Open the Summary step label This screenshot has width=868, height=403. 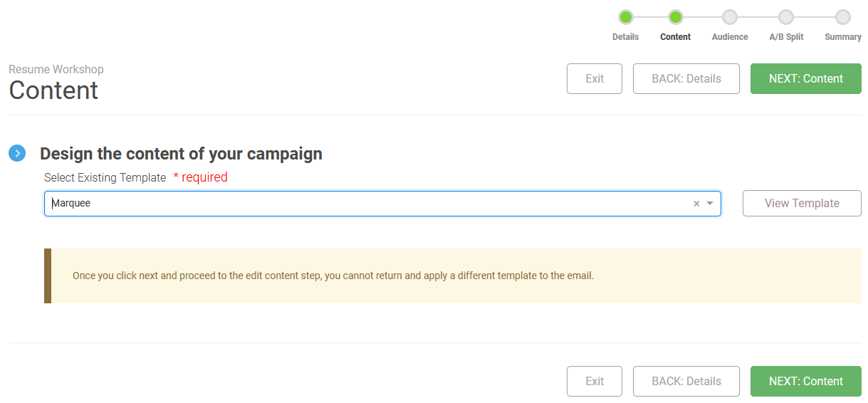click(x=843, y=37)
